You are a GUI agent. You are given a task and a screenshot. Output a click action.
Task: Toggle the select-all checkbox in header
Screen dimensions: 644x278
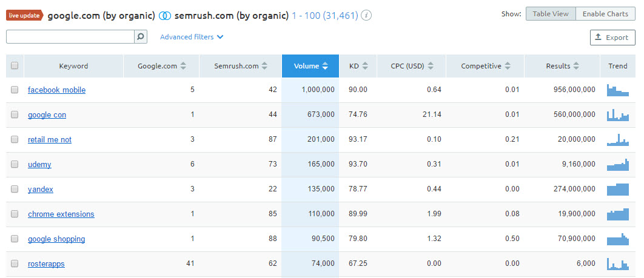15,65
